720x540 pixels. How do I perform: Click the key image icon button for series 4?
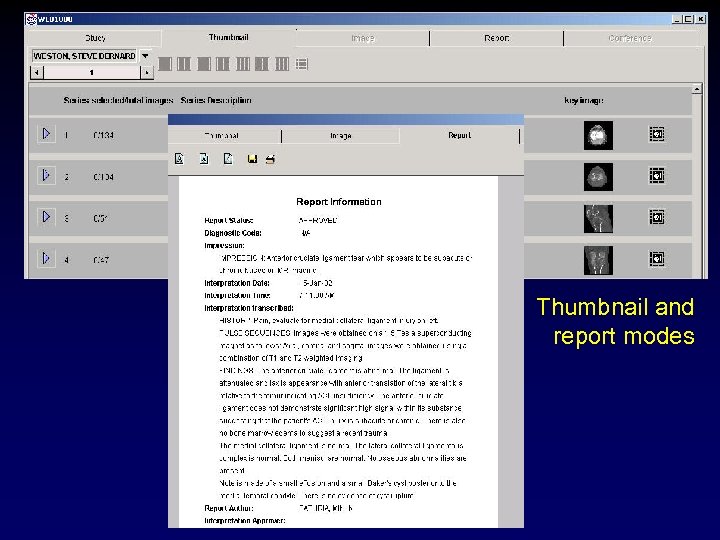tap(657, 259)
